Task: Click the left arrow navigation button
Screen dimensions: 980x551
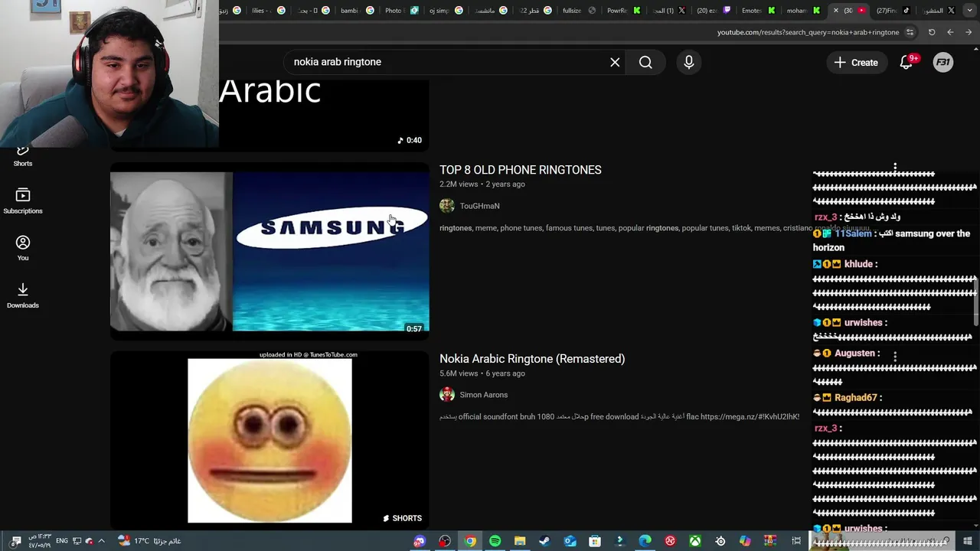Action: 950,32
